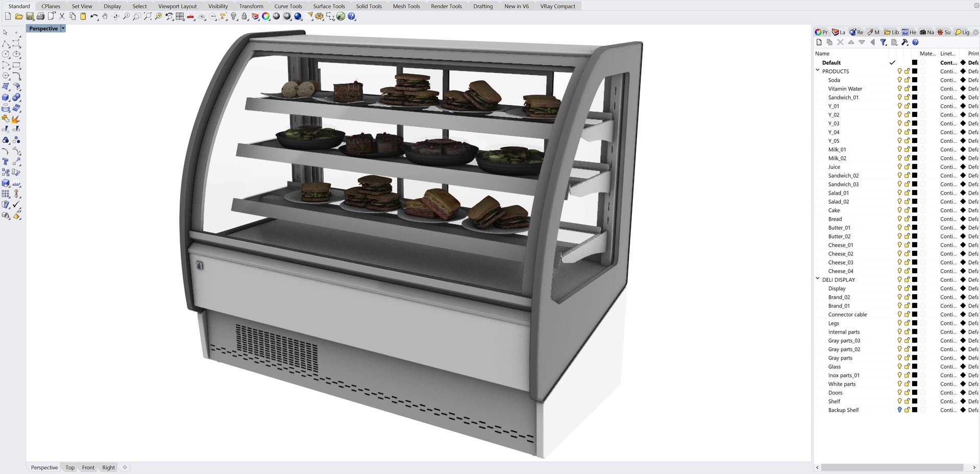Image resolution: width=980 pixels, height=474 pixels.
Task: Click the hide objects lightbulb icon
Action: [x=234, y=16]
